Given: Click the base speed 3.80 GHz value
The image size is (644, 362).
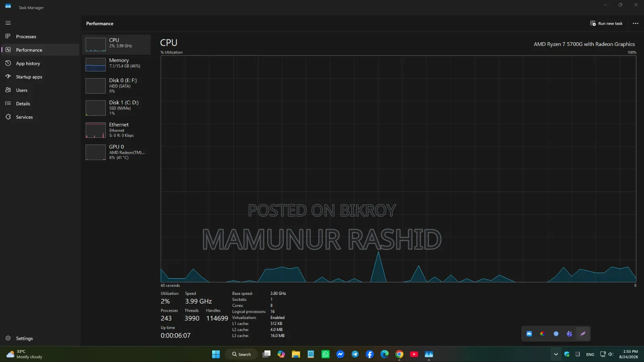Looking at the screenshot, I should [278, 294].
